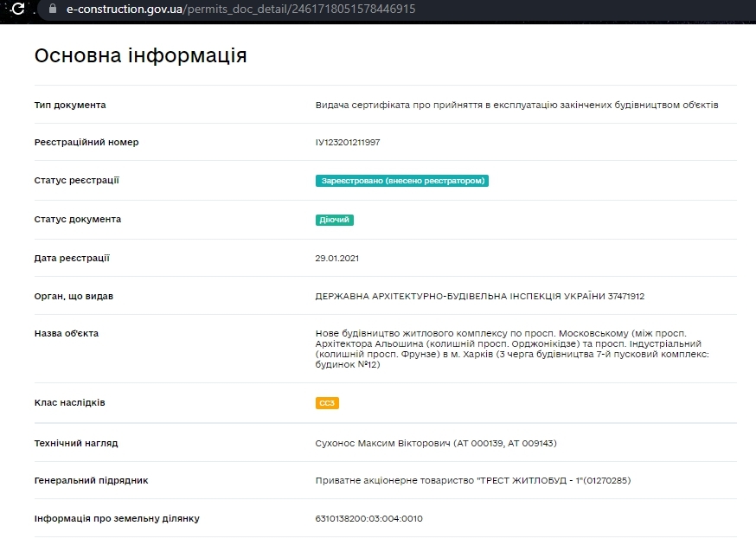
Task: Select 'Інформація про земельну ділянку' label
Action: point(117,518)
